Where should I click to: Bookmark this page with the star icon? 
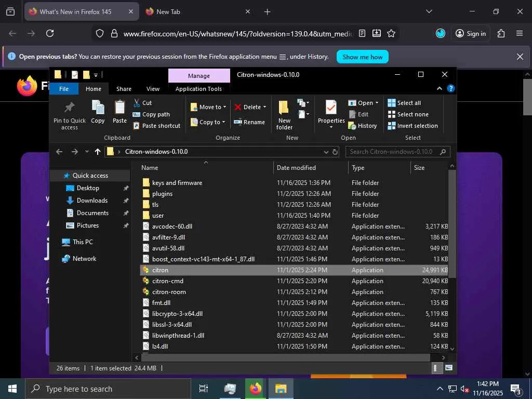[391, 33]
